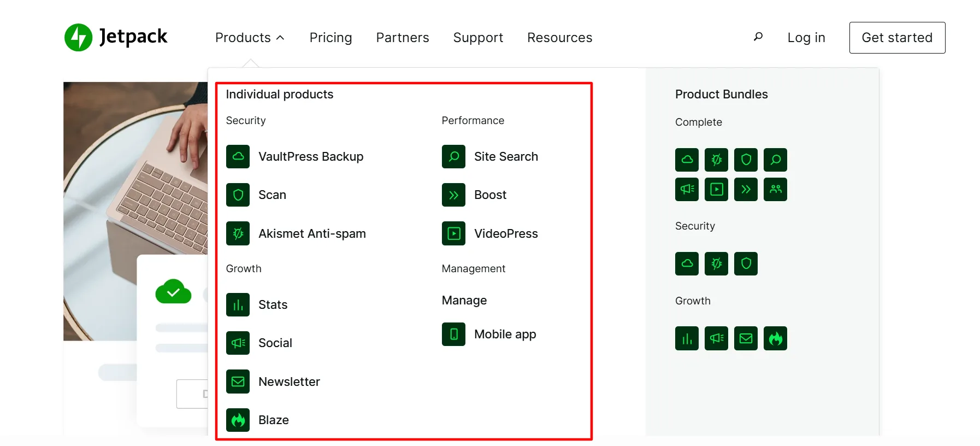Screen dimensions: 980x446
Task: Click the Blaze flame icon
Action: (x=238, y=420)
